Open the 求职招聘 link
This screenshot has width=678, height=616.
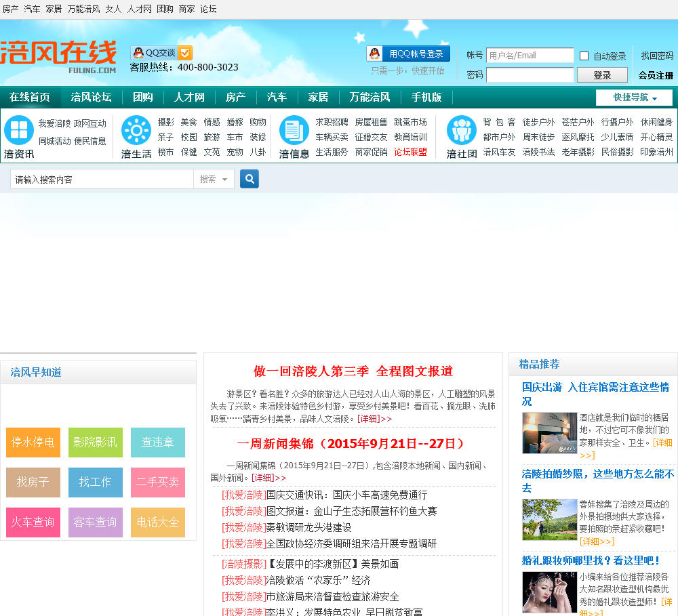click(332, 123)
